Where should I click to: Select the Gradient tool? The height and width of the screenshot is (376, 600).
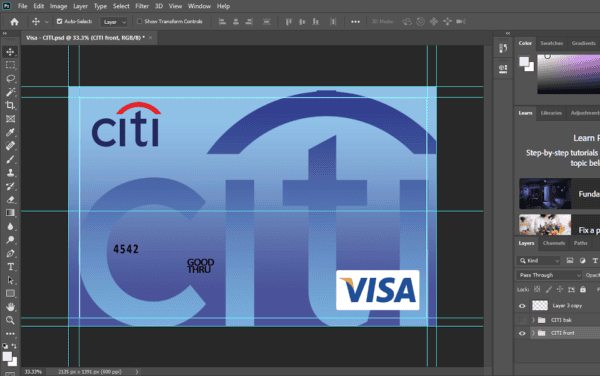point(10,213)
